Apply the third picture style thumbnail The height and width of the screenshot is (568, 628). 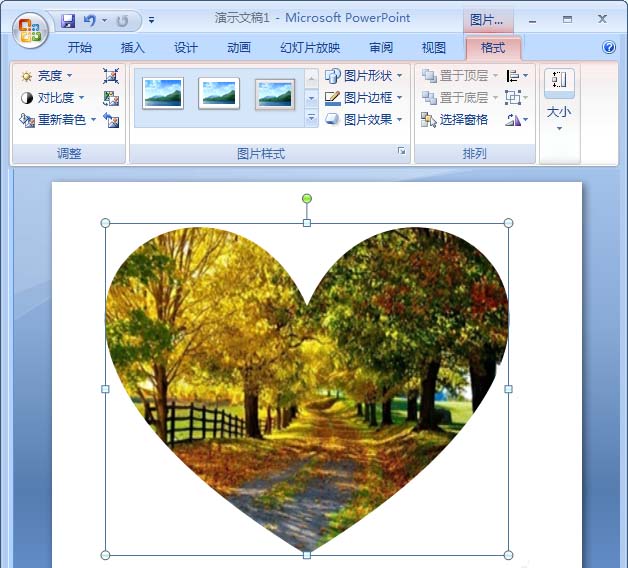point(275,95)
